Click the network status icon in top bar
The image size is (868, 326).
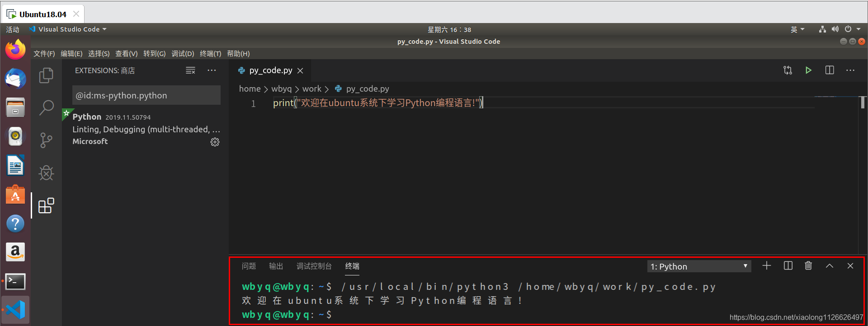coord(822,29)
